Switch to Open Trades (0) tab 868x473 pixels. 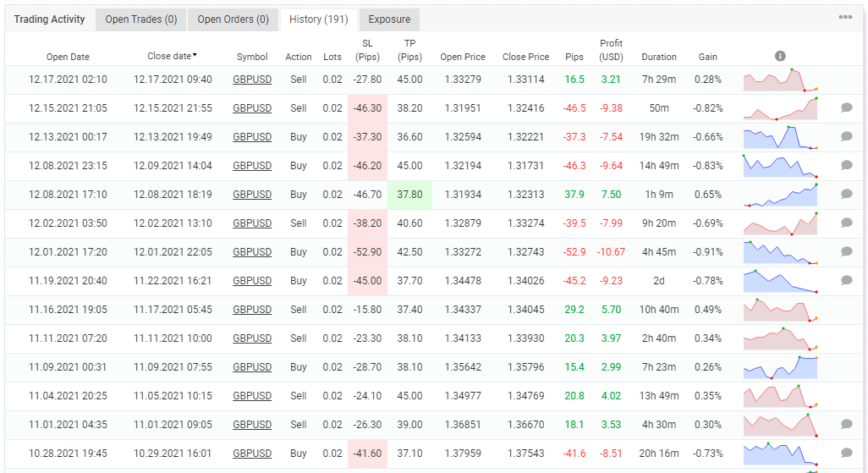pos(141,19)
